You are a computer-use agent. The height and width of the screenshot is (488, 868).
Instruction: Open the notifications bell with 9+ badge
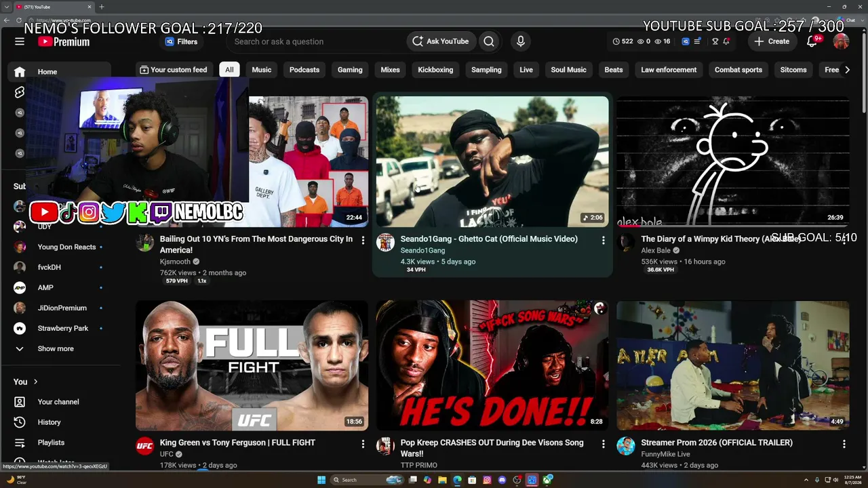[x=812, y=41]
